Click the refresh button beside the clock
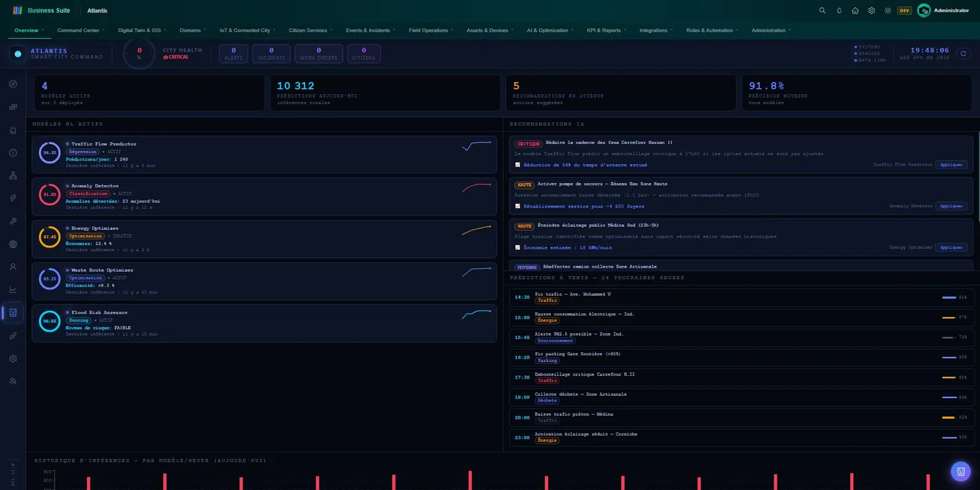The image size is (980, 490). (x=963, y=54)
